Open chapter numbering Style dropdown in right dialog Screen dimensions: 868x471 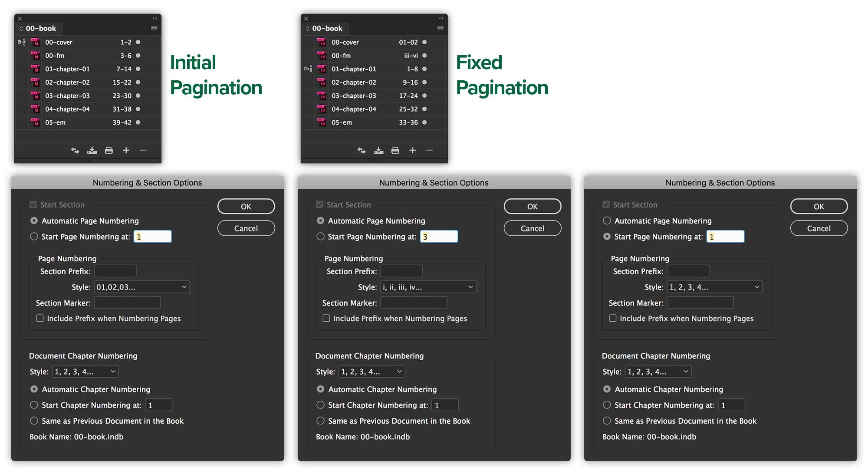pyautogui.click(x=658, y=372)
